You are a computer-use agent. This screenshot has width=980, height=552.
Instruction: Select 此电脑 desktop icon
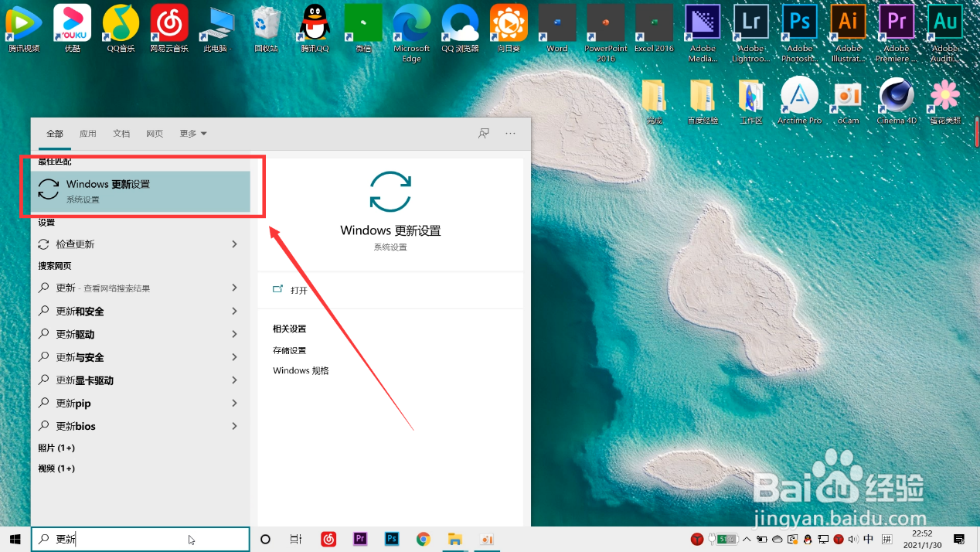pyautogui.click(x=217, y=28)
